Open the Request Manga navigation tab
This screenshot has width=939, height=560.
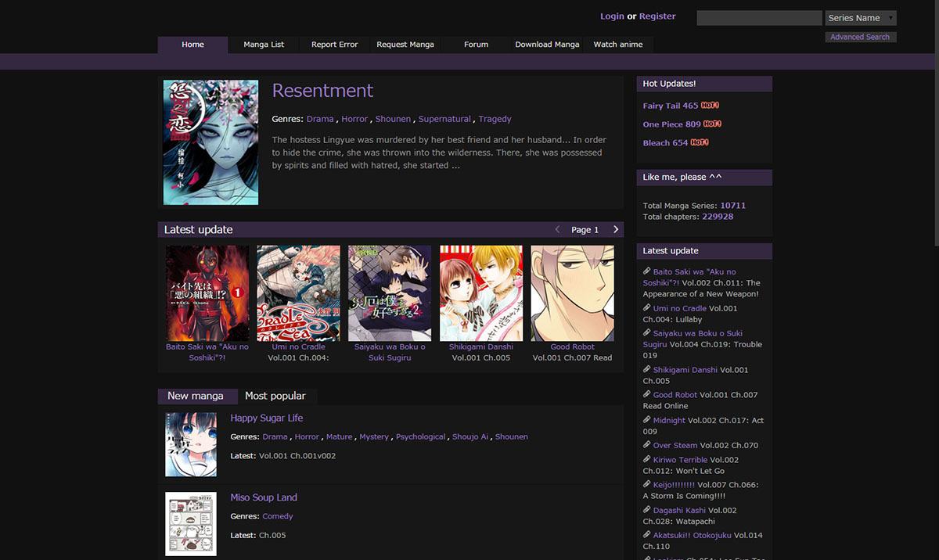click(405, 45)
